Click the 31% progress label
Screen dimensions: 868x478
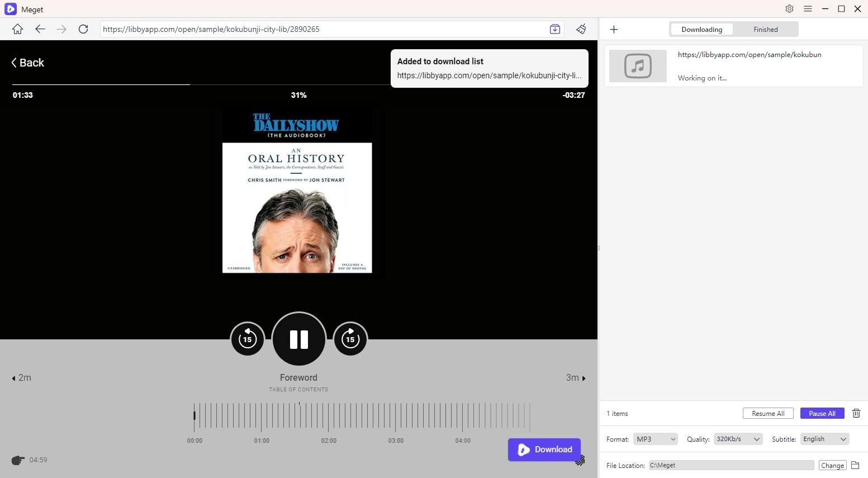pos(298,95)
